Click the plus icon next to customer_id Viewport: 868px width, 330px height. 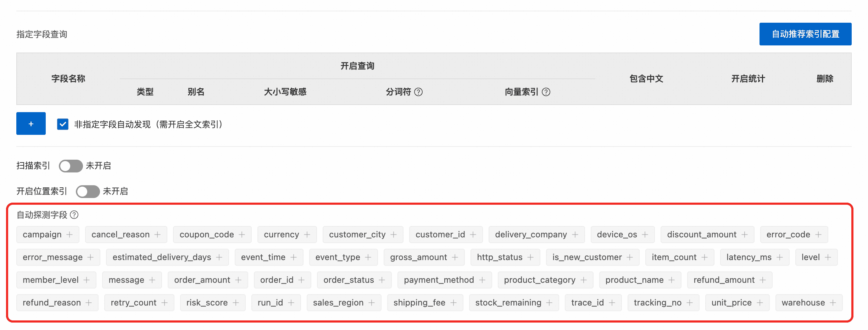[473, 235]
